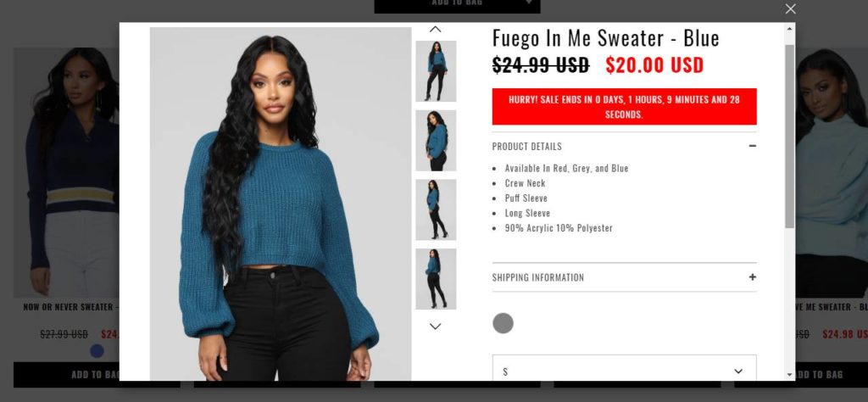The image size is (868, 402).
Task: Collapse Product Details with minus icon
Action: click(753, 146)
